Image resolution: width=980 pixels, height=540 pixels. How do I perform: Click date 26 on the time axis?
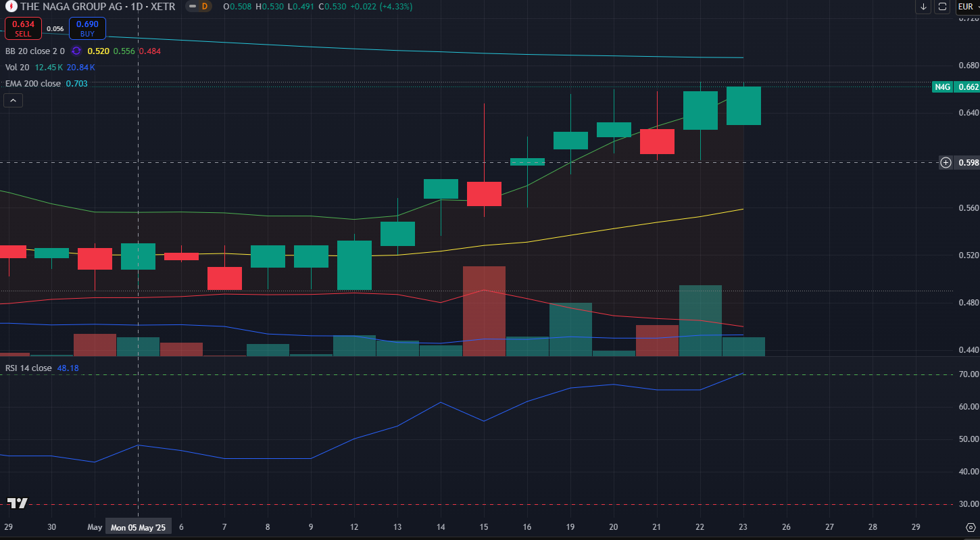[x=786, y=527]
